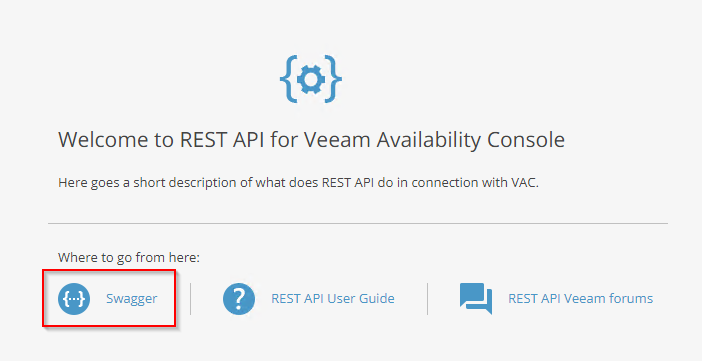Click the gear-in-braces REST API logo
Image resolution: width=702 pixels, height=361 pixels.
click(x=311, y=79)
